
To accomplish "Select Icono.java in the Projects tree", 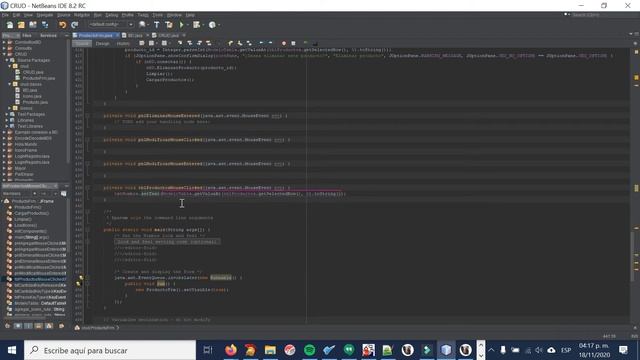I will tap(32, 96).
